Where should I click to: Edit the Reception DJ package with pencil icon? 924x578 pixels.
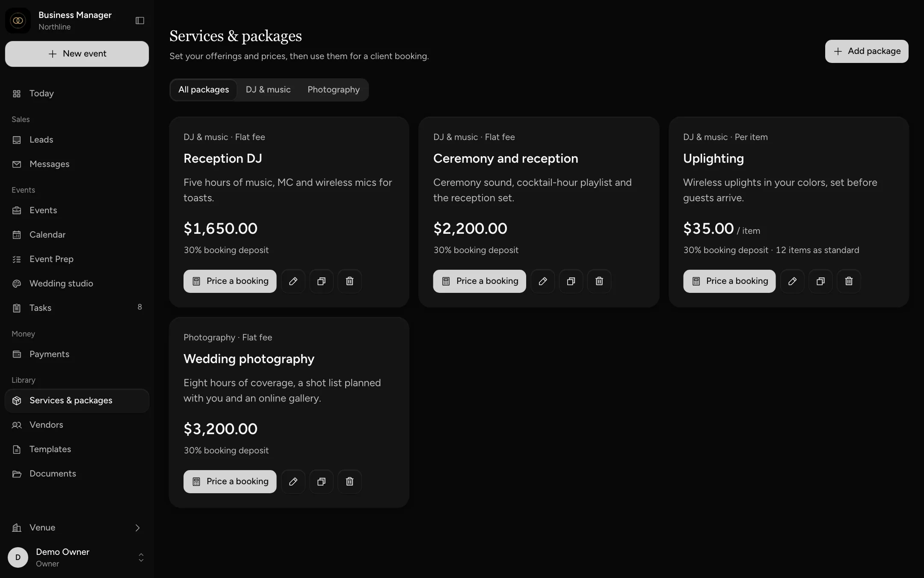click(x=293, y=281)
